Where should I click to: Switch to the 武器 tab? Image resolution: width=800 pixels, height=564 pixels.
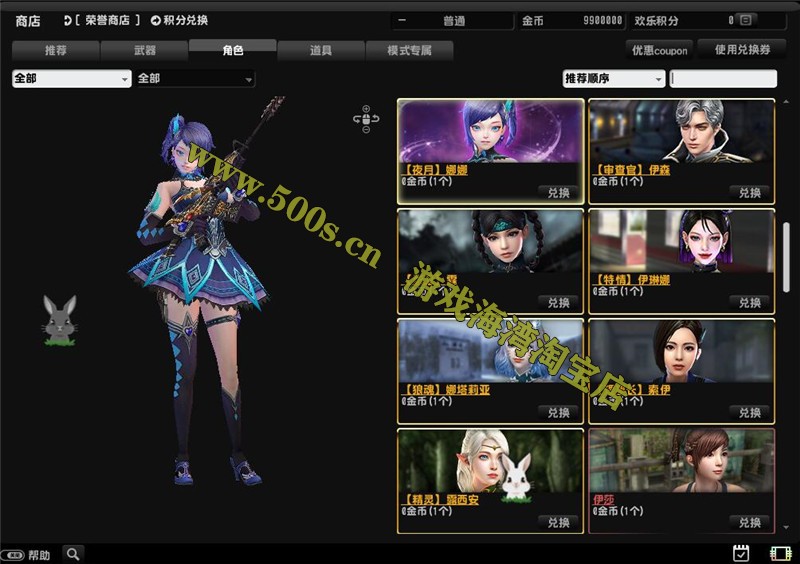click(x=144, y=50)
